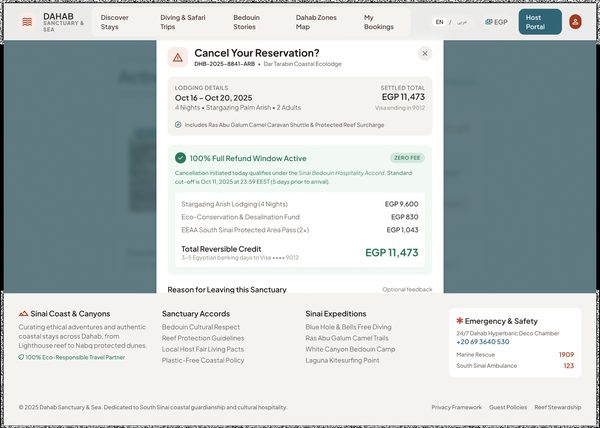Click the ZERO FEE badge
This screenshot has width=600, height=428.
coord(407,158)
